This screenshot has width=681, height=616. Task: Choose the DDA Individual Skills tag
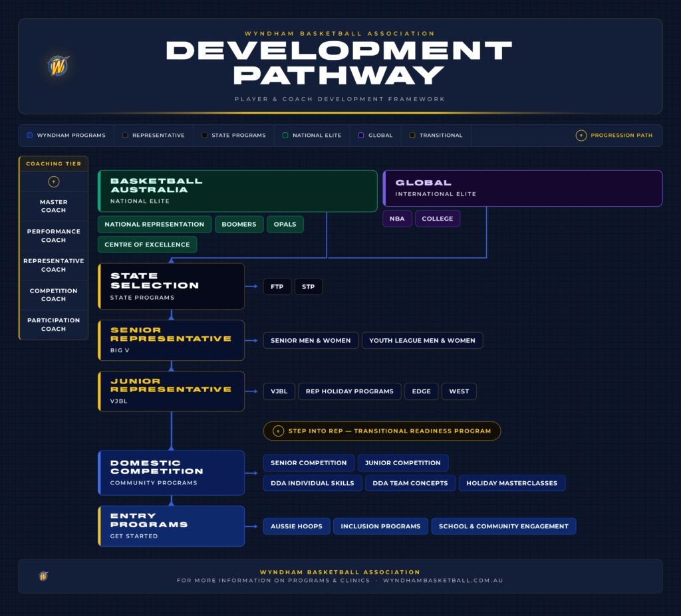(x=312, y=483)
